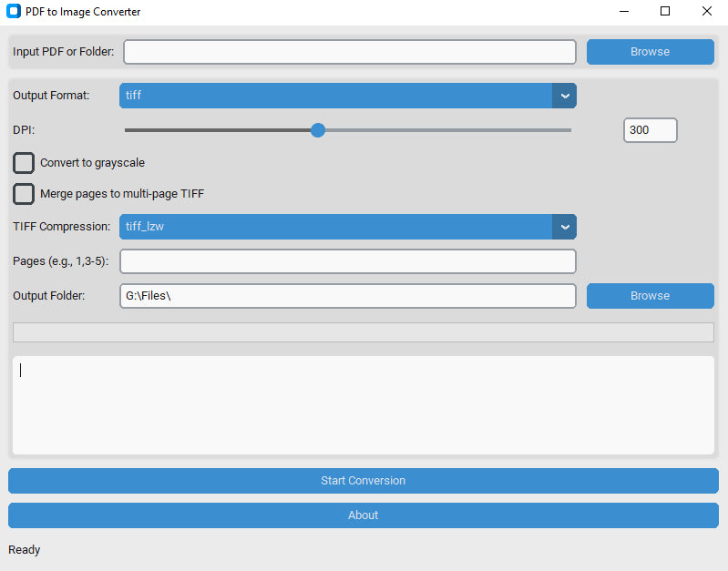The height and width of the screenshot is (571, 728).
Task: Click inside the log text area
Action: (363, 405)
